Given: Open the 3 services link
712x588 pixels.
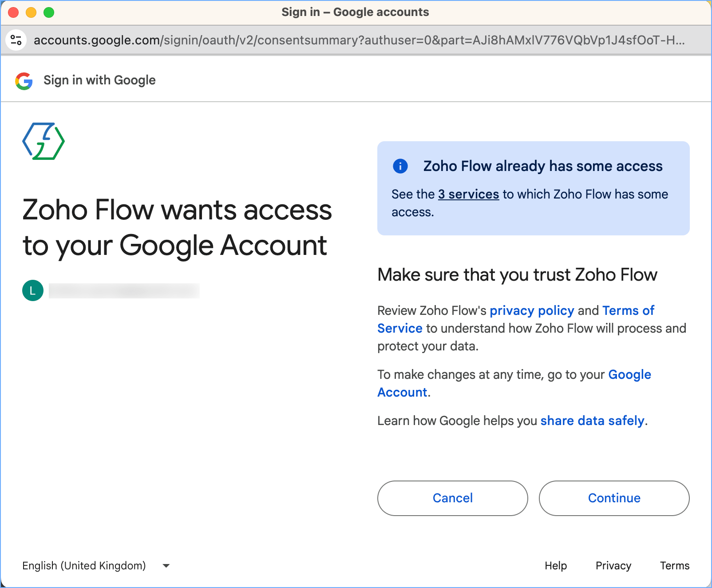Looking at the screenshot, I should (x=468, y=194).
